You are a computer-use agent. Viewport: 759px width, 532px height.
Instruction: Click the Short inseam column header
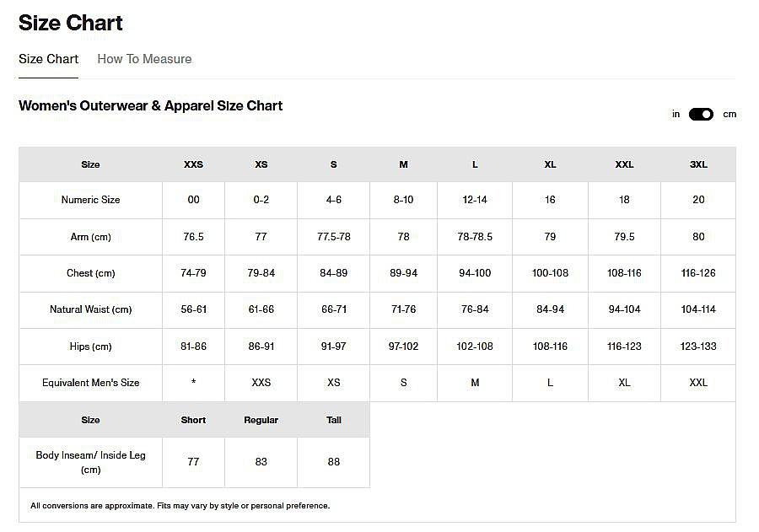193,420
